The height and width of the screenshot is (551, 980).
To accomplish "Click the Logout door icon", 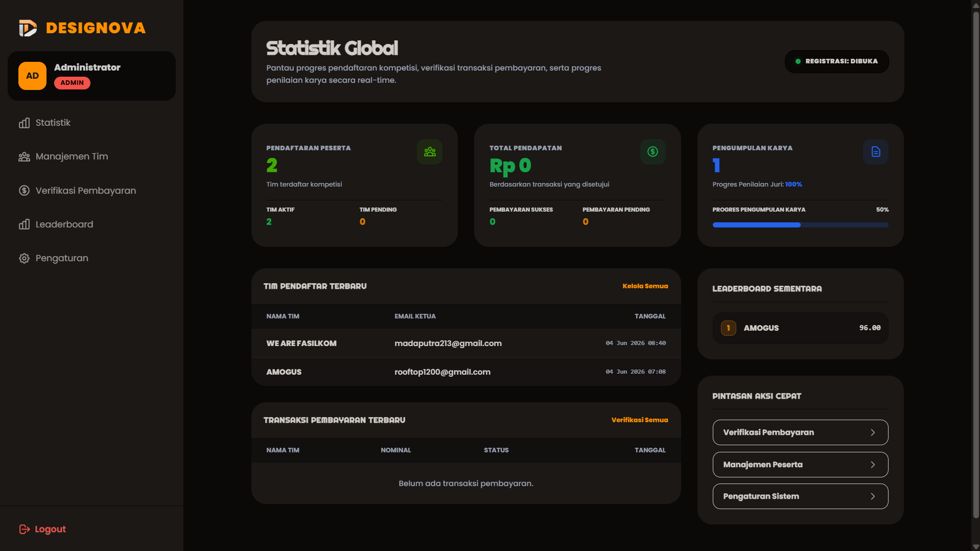I will point(24,529).
